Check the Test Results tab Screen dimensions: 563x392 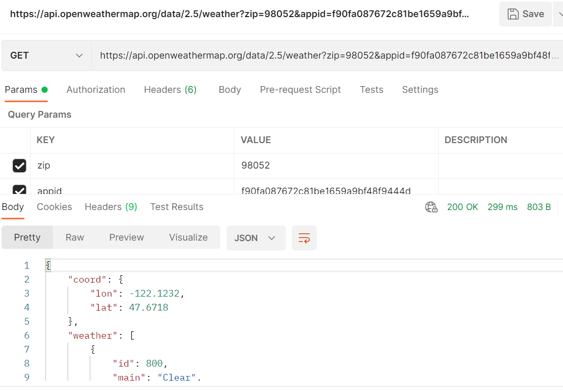[176, 206]
